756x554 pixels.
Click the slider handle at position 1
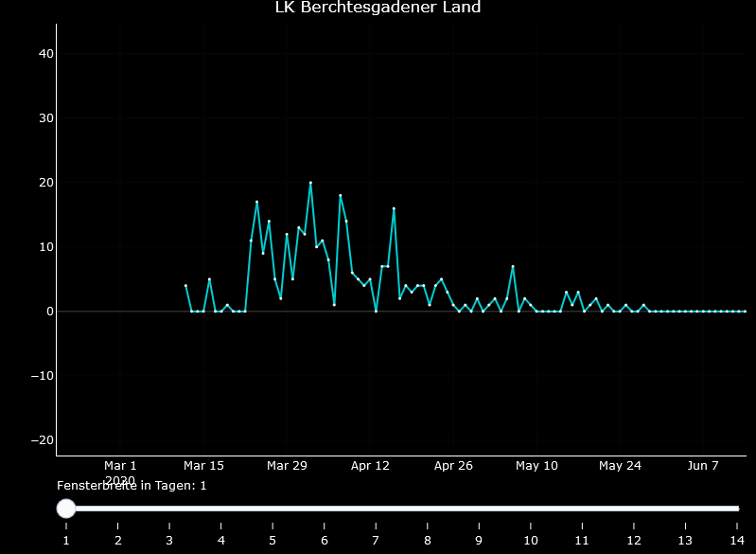click(x=66, y=509)
